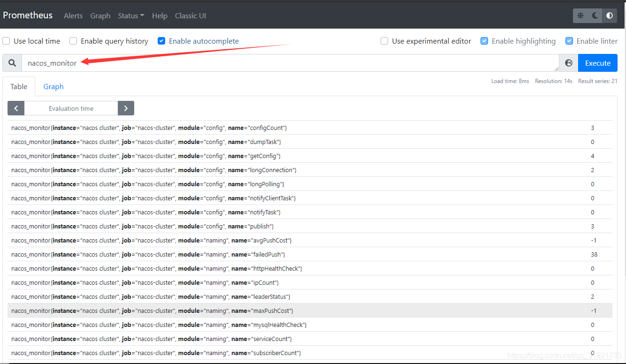Click the notifyTask metric row

coord(310,212)
